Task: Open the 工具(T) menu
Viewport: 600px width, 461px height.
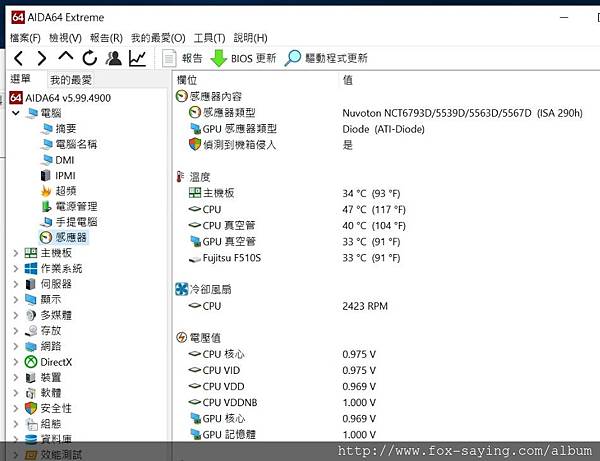Action: point(209,38)
